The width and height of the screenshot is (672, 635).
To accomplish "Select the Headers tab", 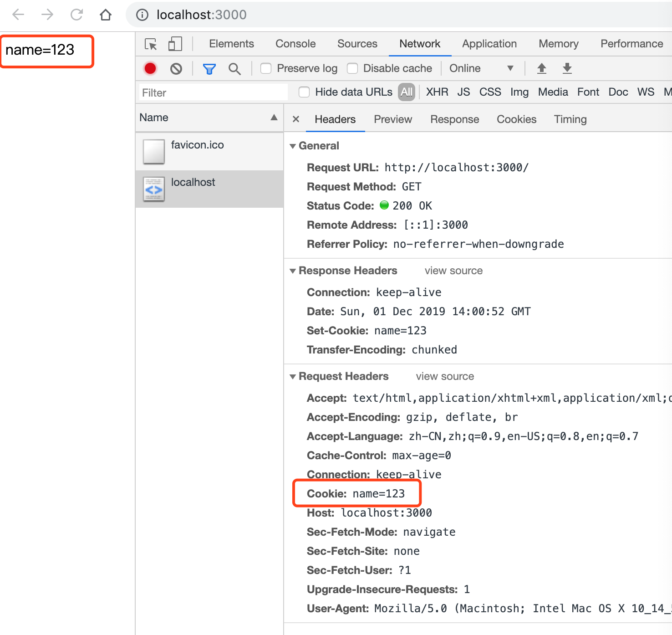I will click(335, 119).
